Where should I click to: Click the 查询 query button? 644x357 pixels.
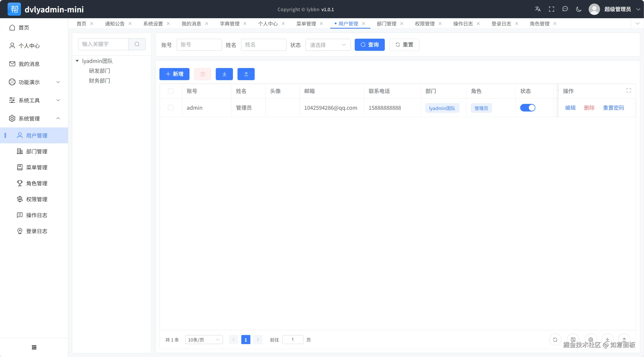[369, 44]
